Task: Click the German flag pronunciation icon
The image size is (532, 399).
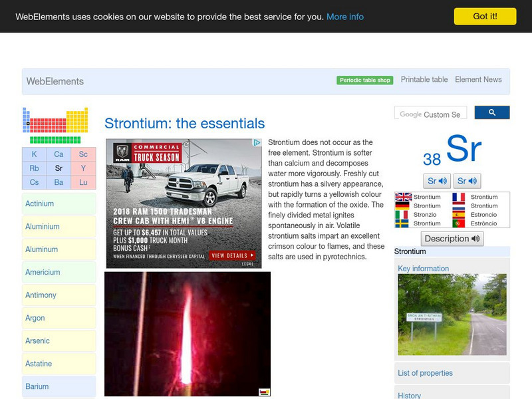Action: 404,205
